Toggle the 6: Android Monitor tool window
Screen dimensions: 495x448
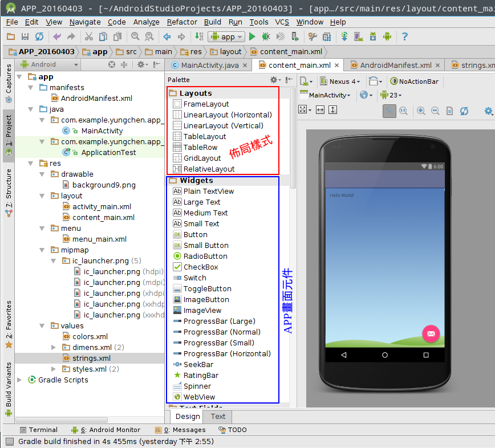[106, 430]
